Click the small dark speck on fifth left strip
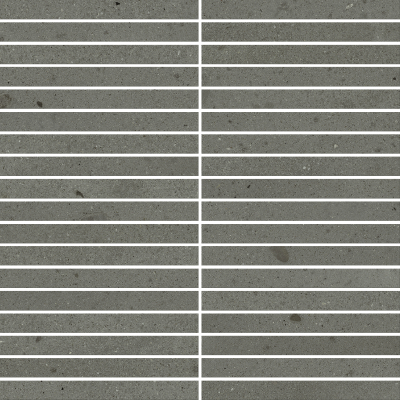Image resolution: width=400 pixels, height=400 pixels. coord(39,104)
